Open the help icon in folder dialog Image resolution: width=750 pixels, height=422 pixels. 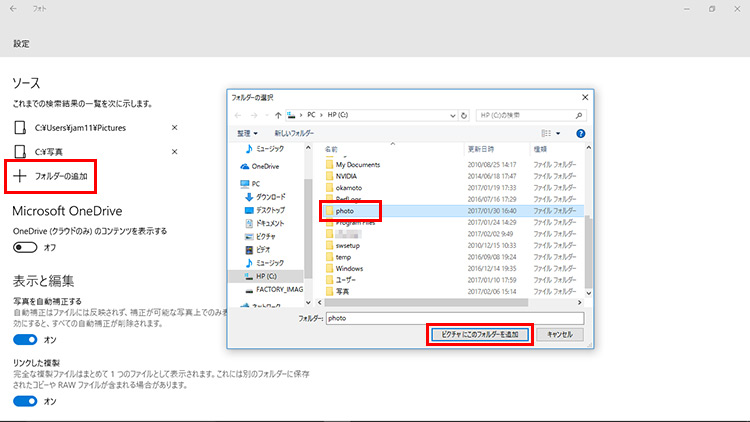(580, 133)
